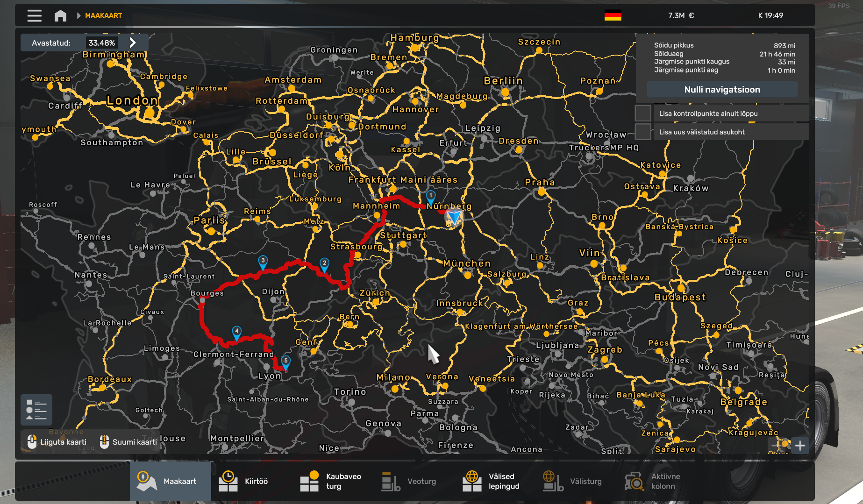This screenshot has width=863, height=504.
Task: Click the Pariis city marker
Action: [x=211, y=231]
